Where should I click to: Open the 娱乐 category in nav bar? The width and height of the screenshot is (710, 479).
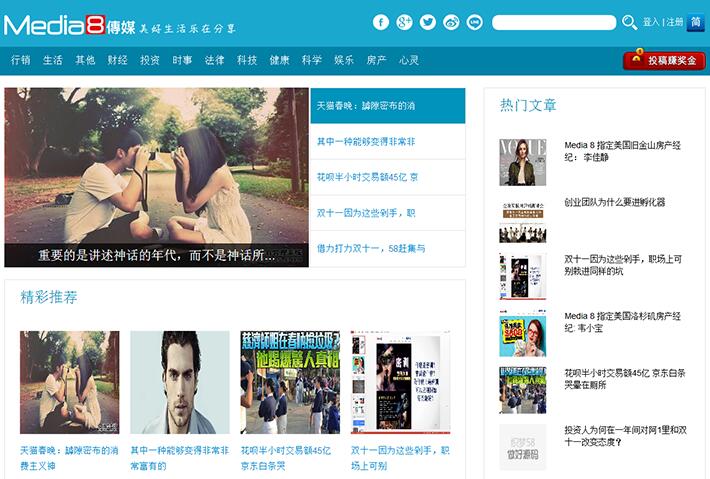click(x=344, y=60)
